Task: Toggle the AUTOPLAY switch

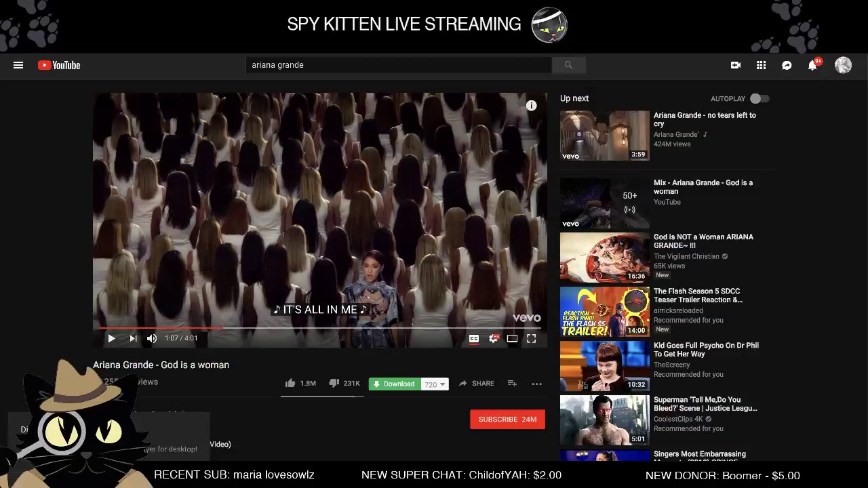Action: 759,99
